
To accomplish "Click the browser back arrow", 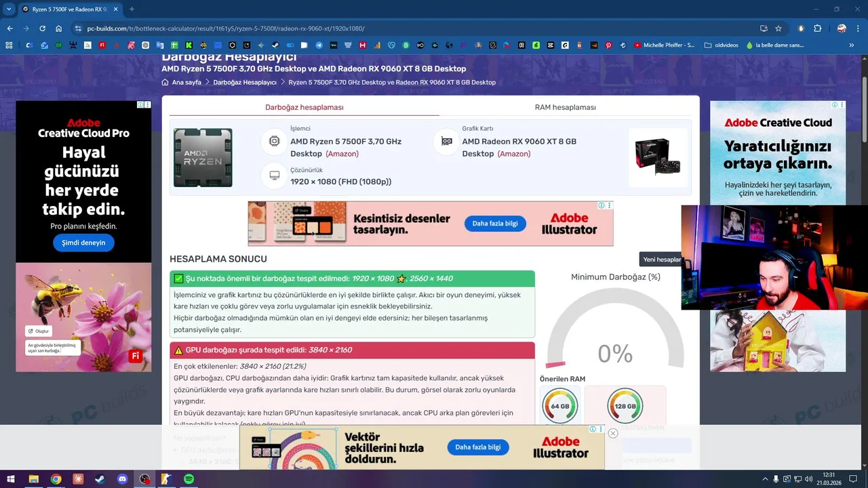I will click(9, 28).
